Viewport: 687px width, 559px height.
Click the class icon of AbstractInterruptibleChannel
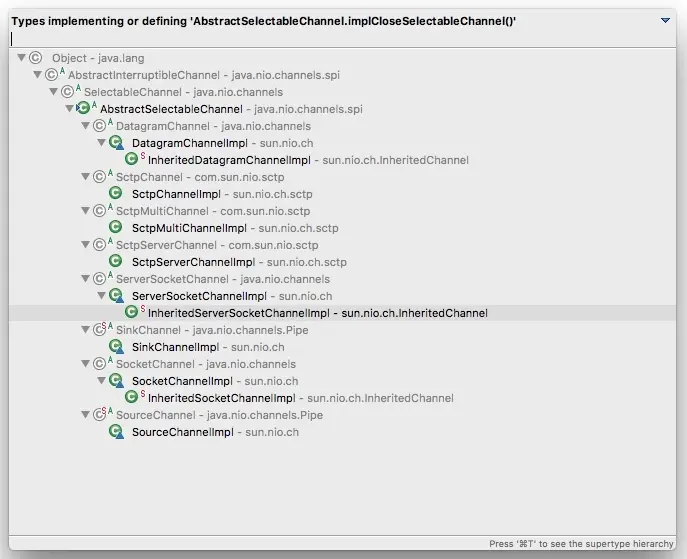tap(52, 74)
